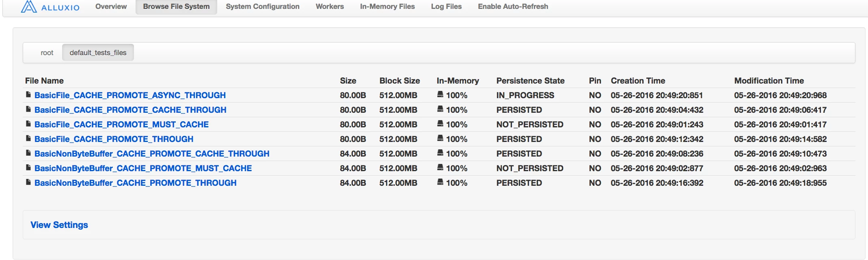Click the Creation Time column header
868x260 pixels.
point(638,81)
